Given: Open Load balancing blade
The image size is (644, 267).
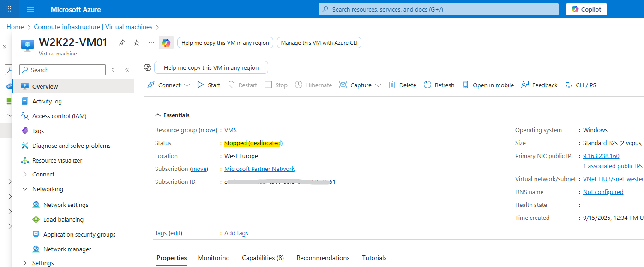Looking at the screenshot, I should [x=63, y=219].
